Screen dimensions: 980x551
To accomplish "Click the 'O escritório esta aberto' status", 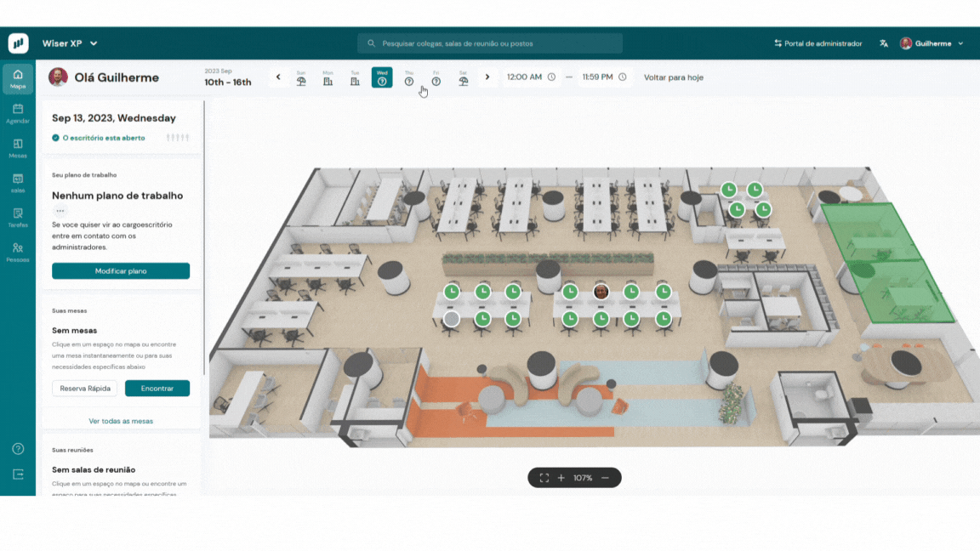I will (x=98, y=138).
